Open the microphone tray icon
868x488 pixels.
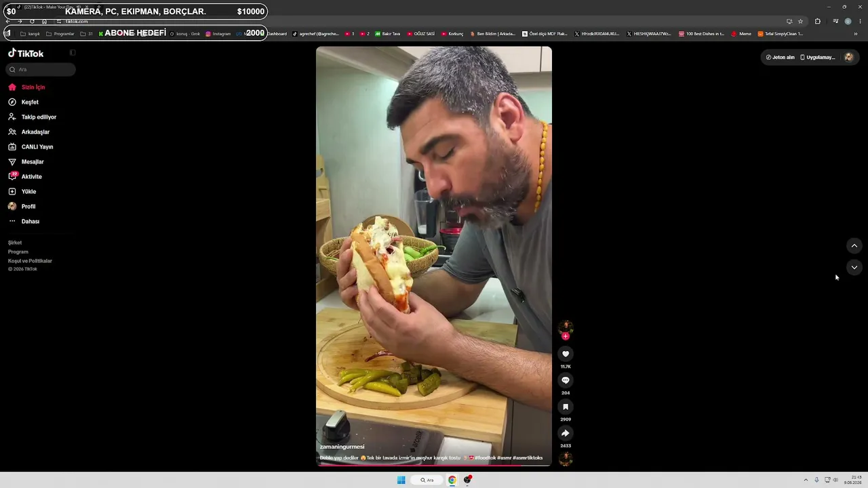point(816,480)
